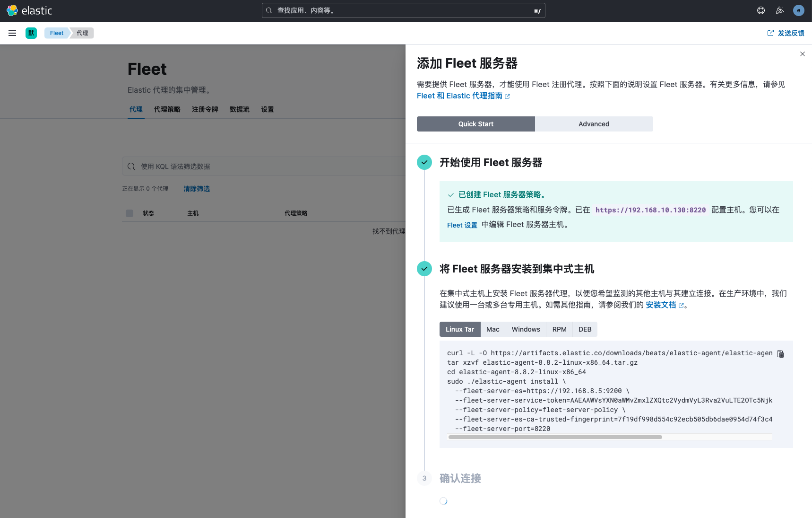
Task: Click the Fleet breadcrumb
Action: [x=57, y=33]
